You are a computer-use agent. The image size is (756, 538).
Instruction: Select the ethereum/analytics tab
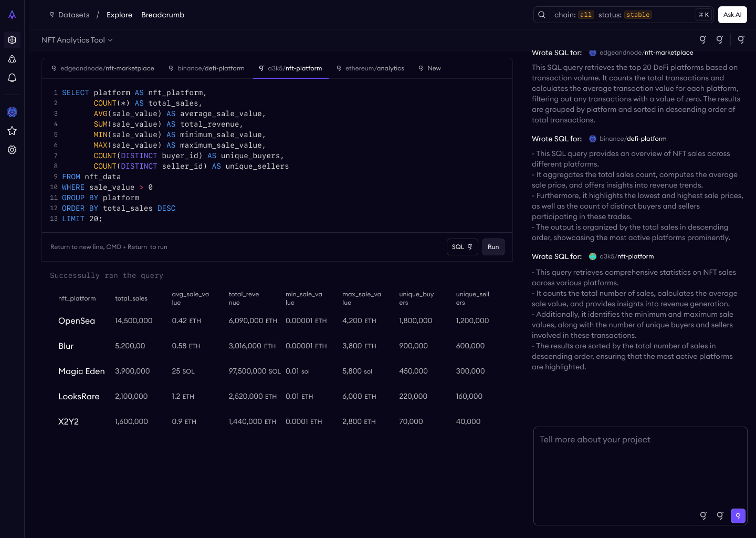click(x=370, y=68)
